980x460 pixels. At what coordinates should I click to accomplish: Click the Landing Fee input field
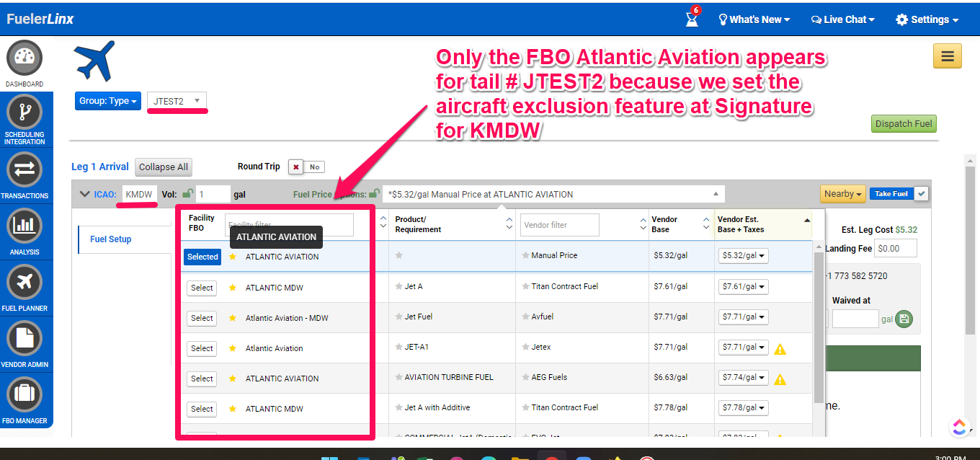[896, 249]
